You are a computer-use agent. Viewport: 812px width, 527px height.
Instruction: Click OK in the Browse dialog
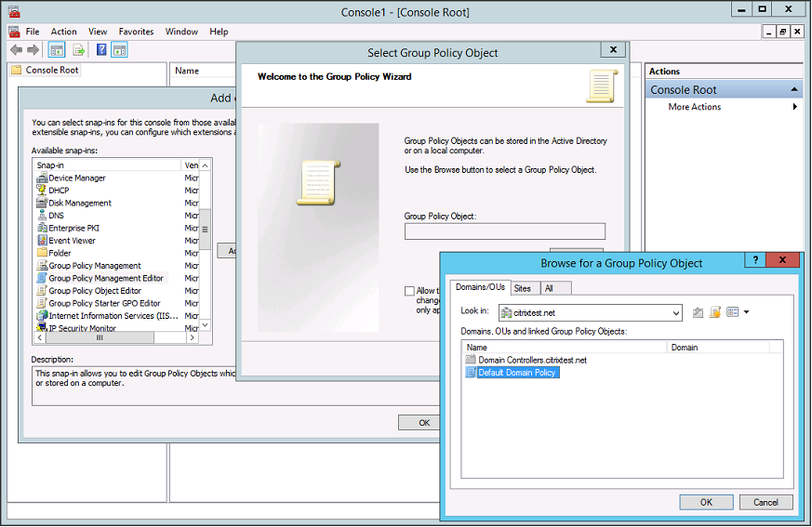706,502
